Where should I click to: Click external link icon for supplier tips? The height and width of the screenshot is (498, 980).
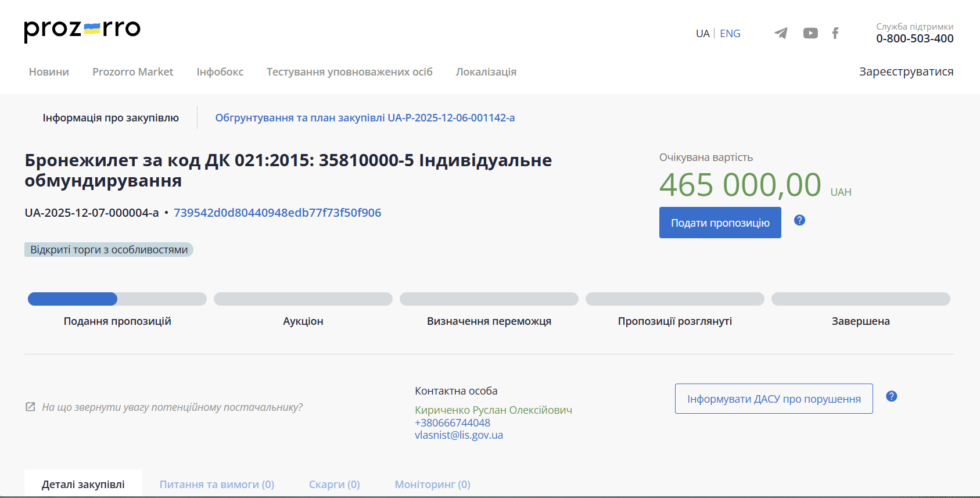(30, 407)
